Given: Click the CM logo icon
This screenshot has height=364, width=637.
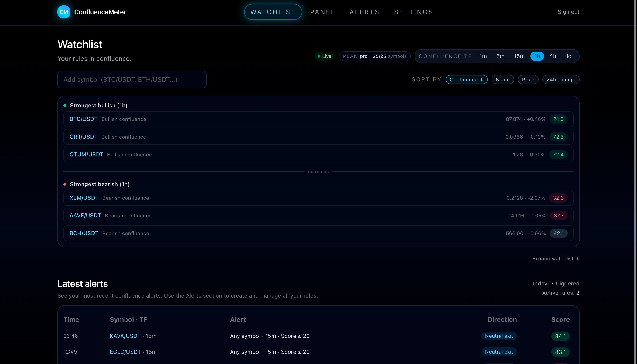Looking at the screenshot, I should pos(64,12).
